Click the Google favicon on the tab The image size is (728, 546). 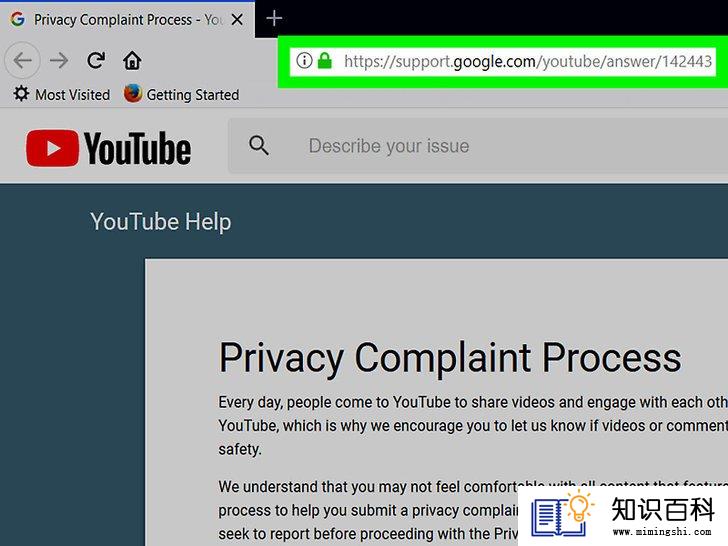click(18, 19)
